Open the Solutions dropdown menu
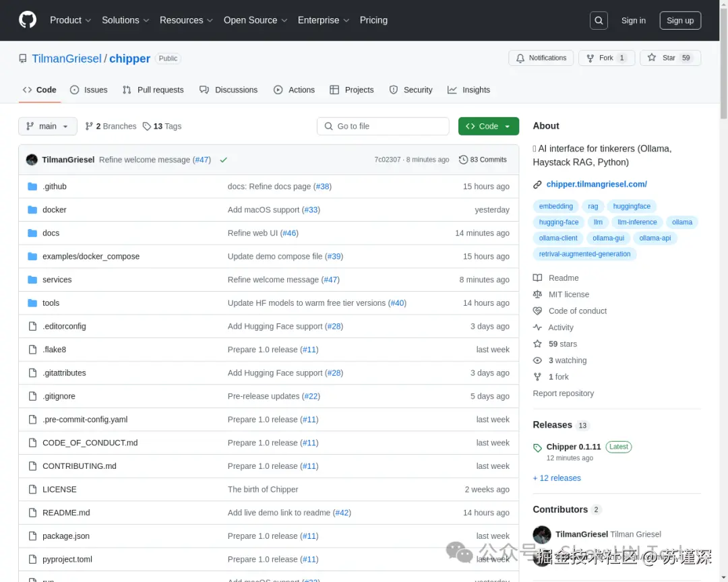This screenshot has height=582, width=728. click(x=125, y=20)
